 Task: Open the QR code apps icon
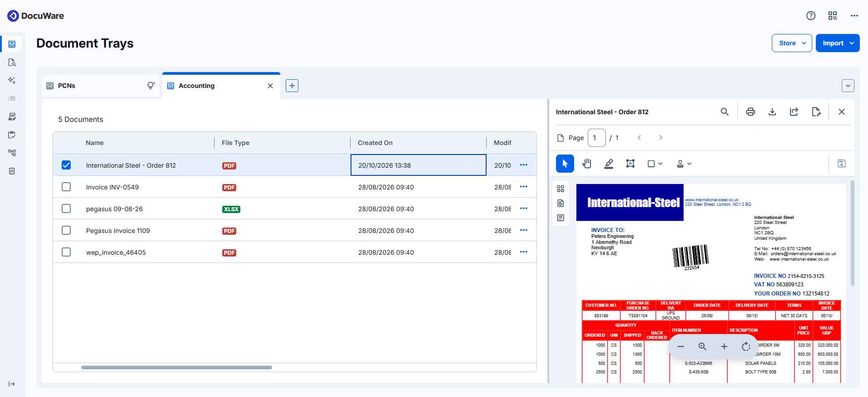(833, 16)
